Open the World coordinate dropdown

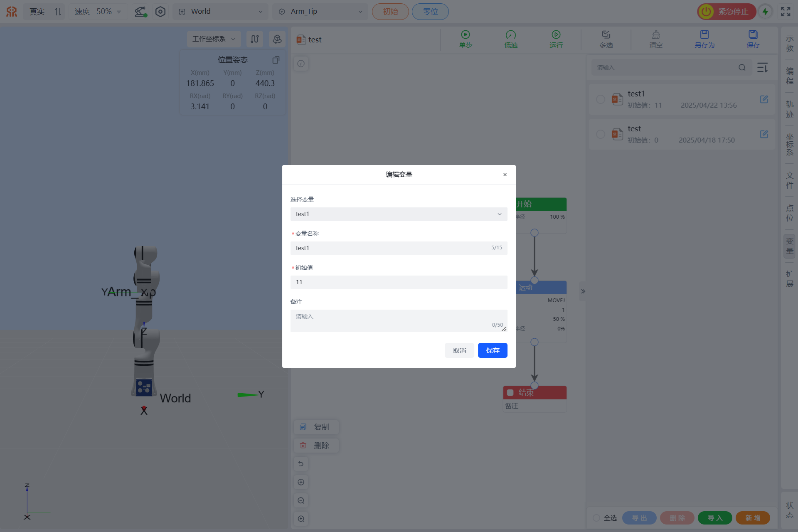pyautogui.click(x=221, y=12)
